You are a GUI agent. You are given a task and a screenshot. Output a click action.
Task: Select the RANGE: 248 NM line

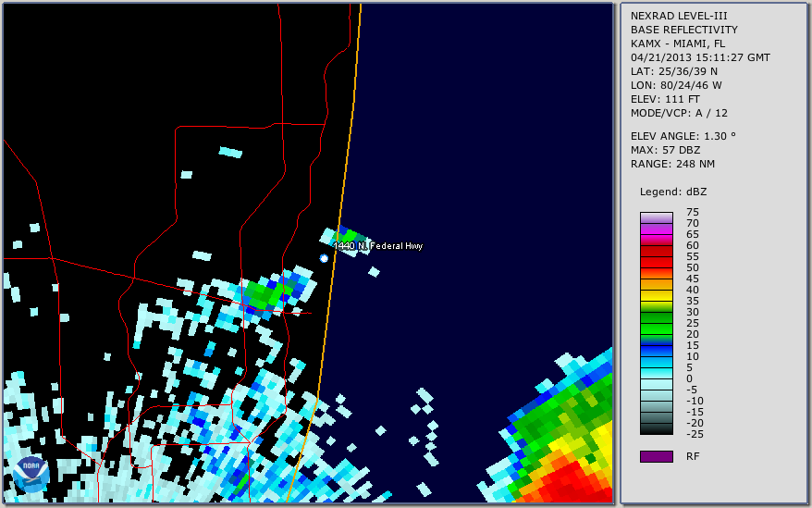pos(672,164)
